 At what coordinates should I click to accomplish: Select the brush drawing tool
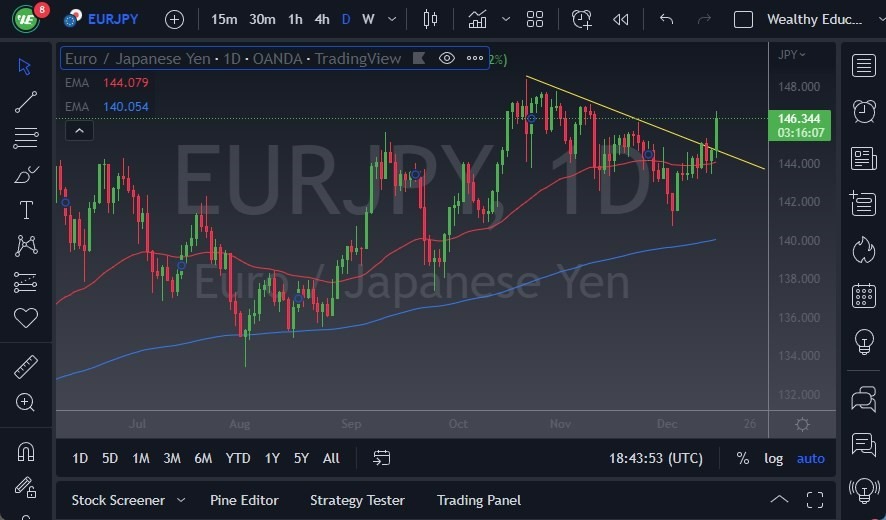click(x=26, y=175)
